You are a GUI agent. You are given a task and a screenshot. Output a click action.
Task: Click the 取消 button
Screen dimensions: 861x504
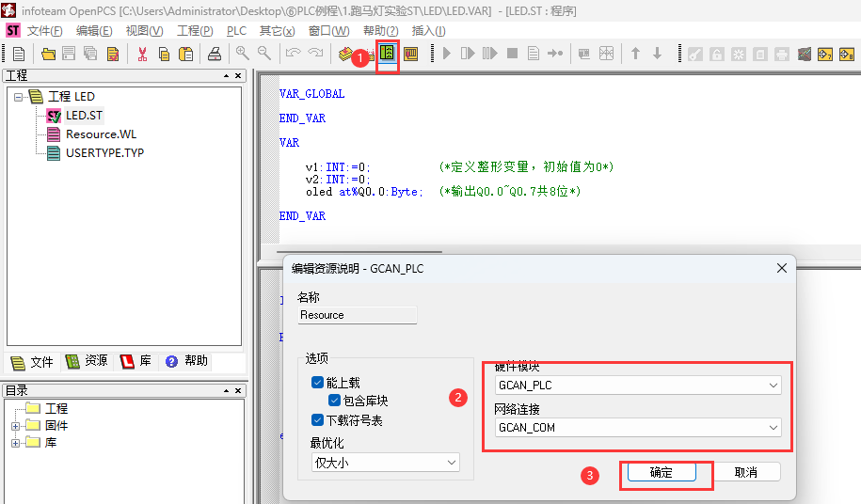pyautogui.click(x=745, y=472)
